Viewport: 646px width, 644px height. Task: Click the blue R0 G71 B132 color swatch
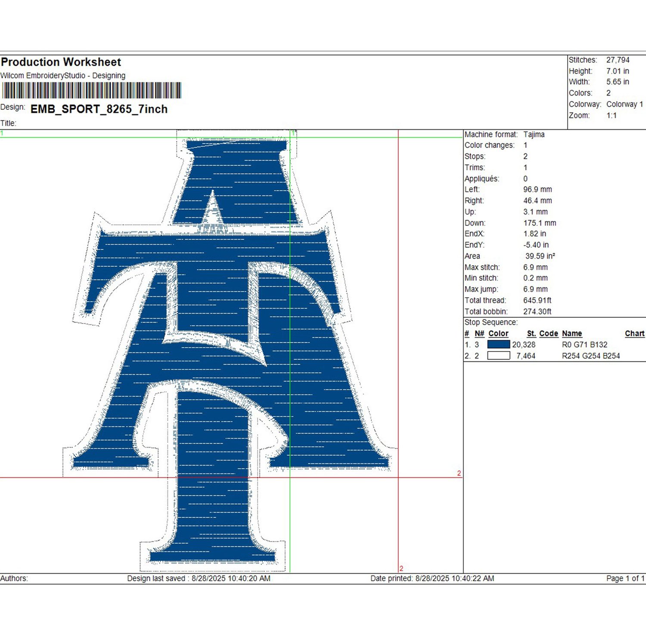click(498, 345)
